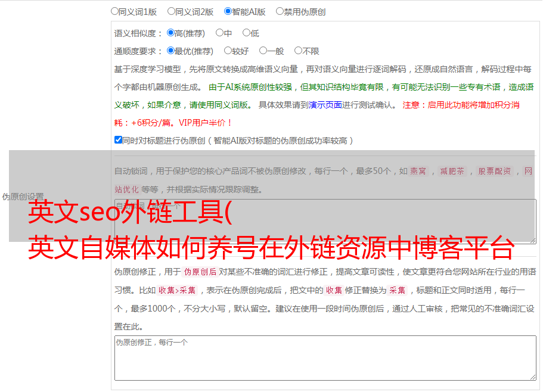Set 通顺度要求 to 一般

(x=263, y=51)
